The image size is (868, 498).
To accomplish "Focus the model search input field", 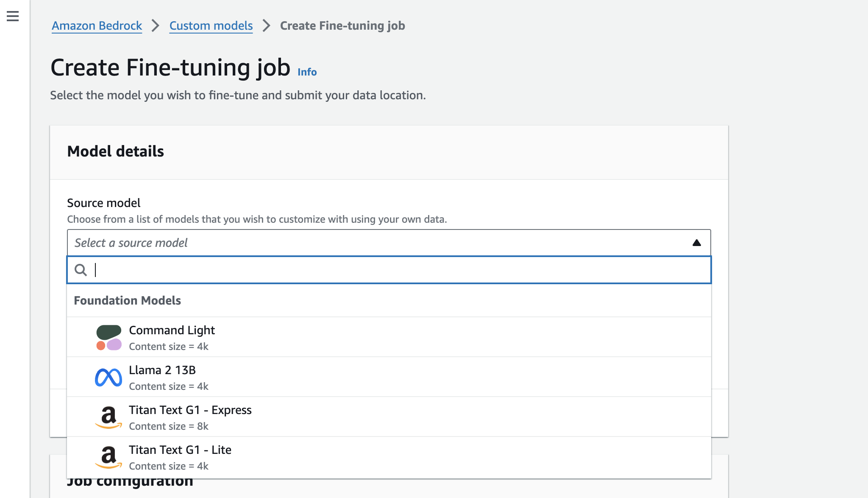I will [x=398, y=270].
